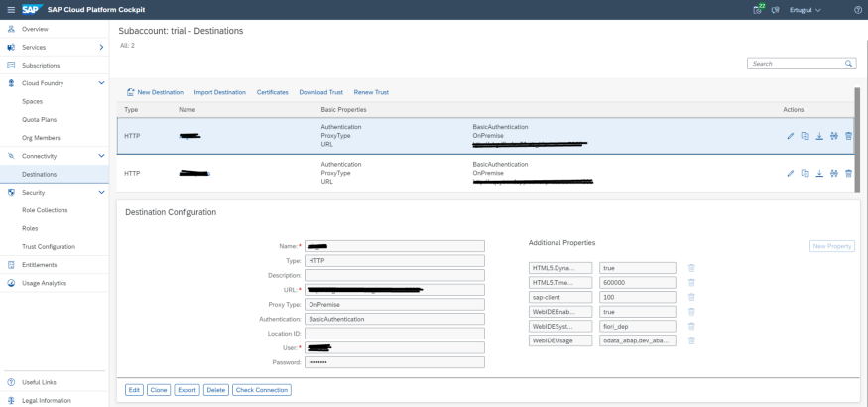Click the Clone button at bottom
Viewport: 868px width, 407px height.
(x=159, y=390)
